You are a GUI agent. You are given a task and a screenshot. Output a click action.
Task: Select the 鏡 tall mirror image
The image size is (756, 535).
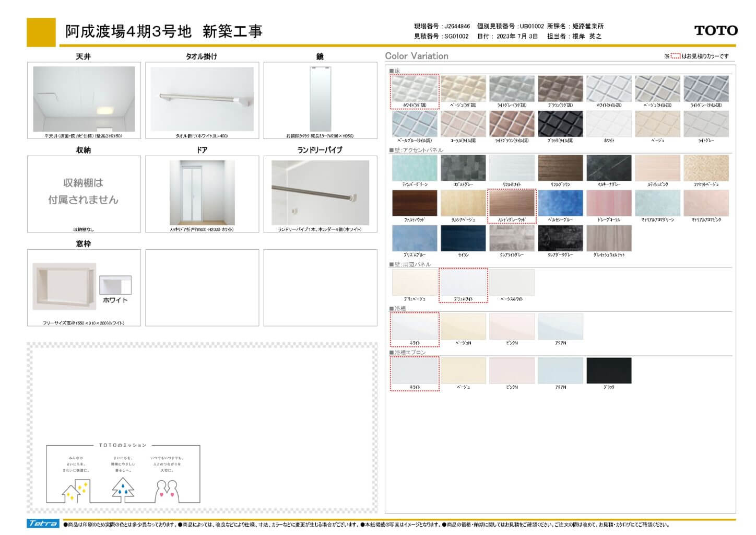pos(320,99)
